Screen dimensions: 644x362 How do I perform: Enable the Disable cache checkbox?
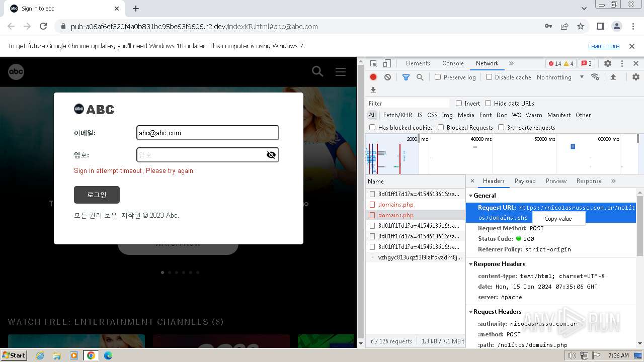pyautogui.click(x=489, y=77)
